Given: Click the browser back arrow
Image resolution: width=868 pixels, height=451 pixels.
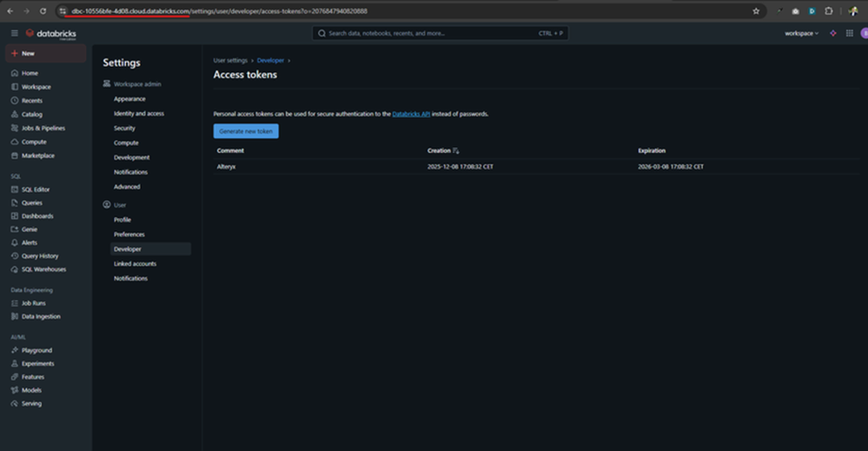Looking at the screenshot, I should coord(10,11).
